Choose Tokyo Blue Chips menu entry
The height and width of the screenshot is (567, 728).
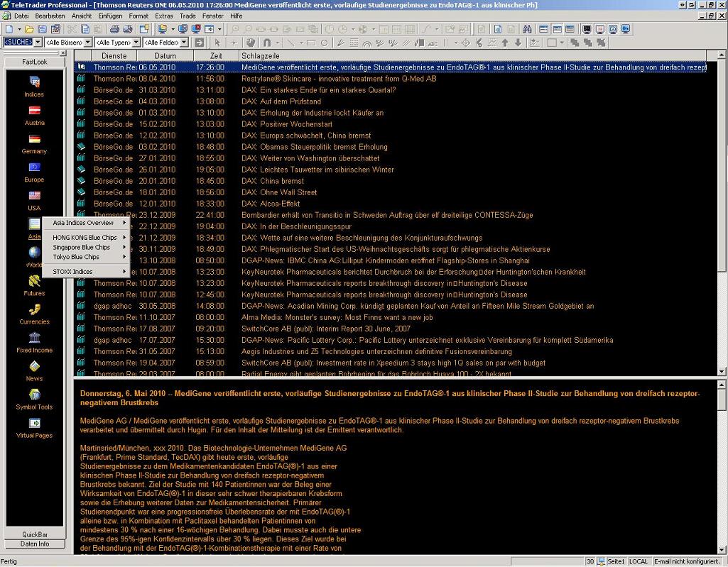(x=86, y=257)
